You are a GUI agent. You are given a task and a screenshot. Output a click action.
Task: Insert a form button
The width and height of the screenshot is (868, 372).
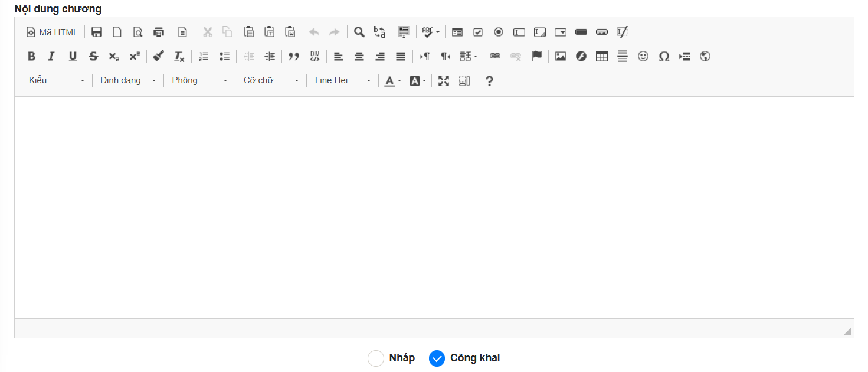[581, 32]
